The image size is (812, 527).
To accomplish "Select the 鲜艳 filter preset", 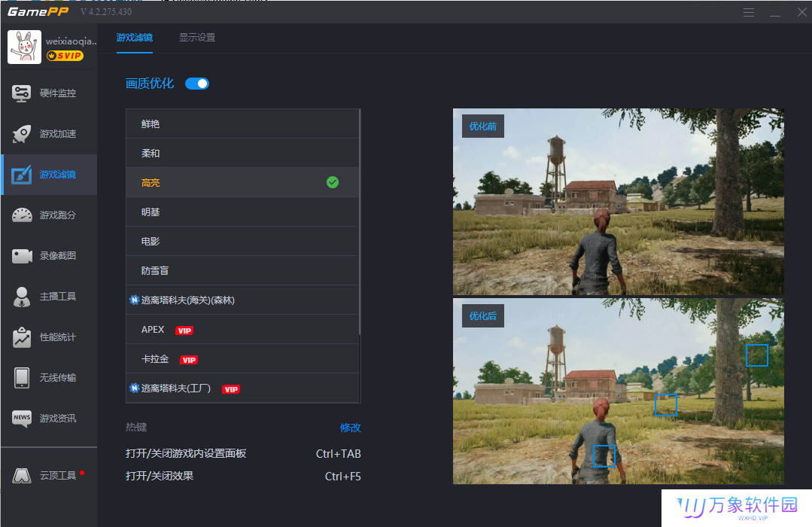I will coord(242,124).
